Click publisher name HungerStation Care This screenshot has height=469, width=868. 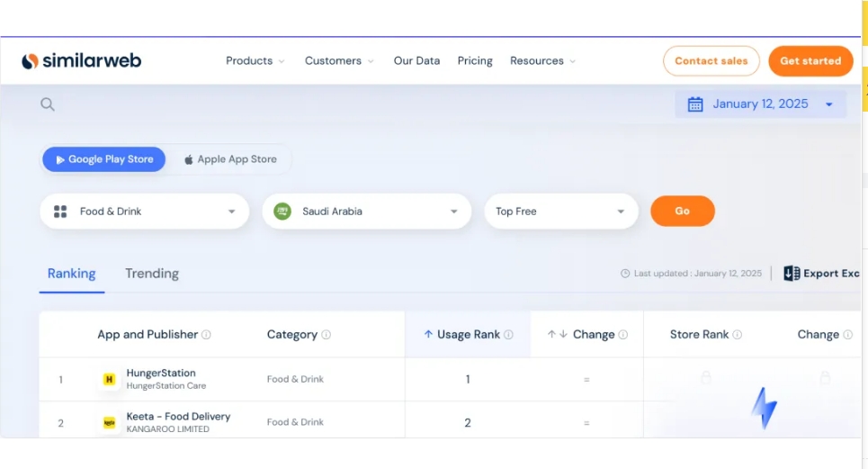[166, 386]
